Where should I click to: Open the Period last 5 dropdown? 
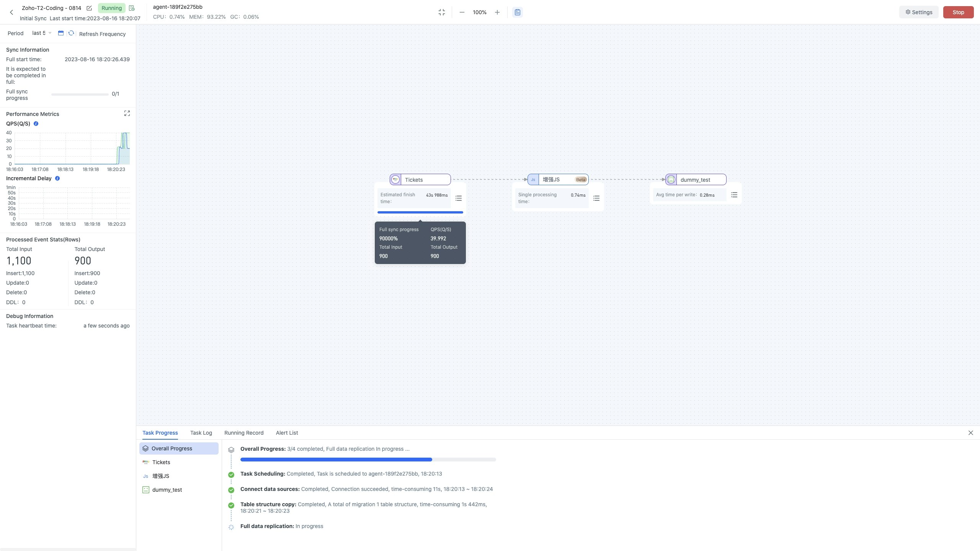coord(42,33)
